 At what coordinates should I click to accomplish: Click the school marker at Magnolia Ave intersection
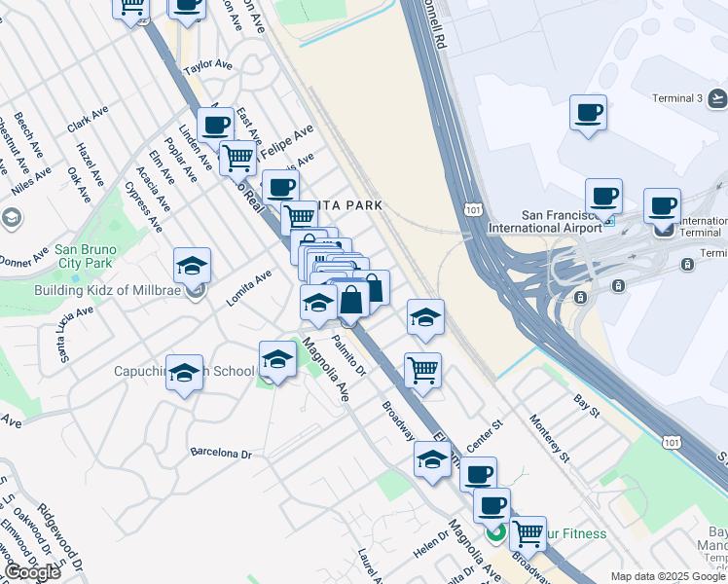click(318, 306)
